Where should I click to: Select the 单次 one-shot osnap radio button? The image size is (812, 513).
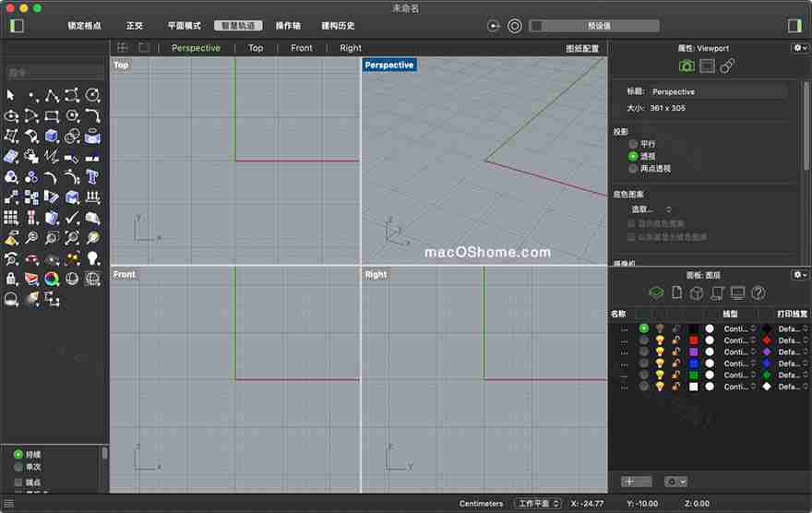(18, 467)
